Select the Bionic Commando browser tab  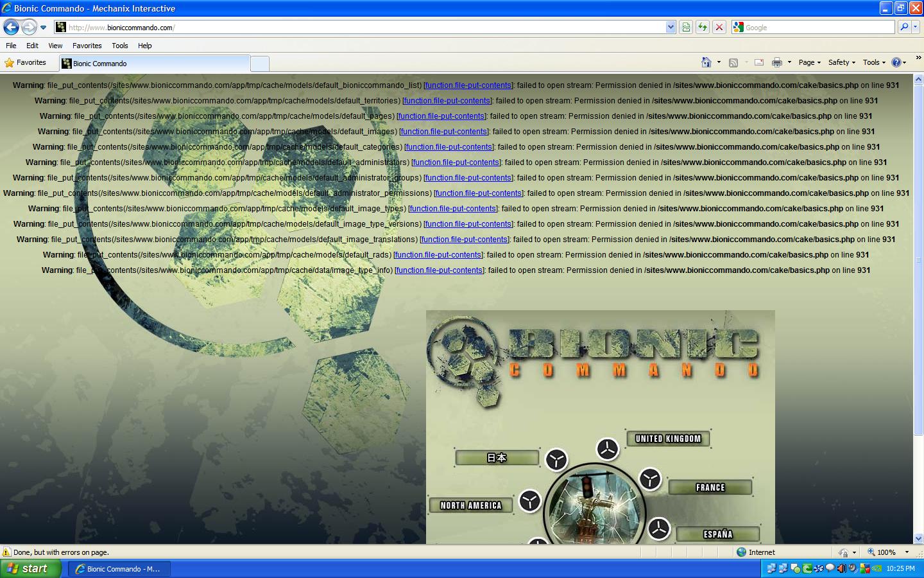pos(154,64)
